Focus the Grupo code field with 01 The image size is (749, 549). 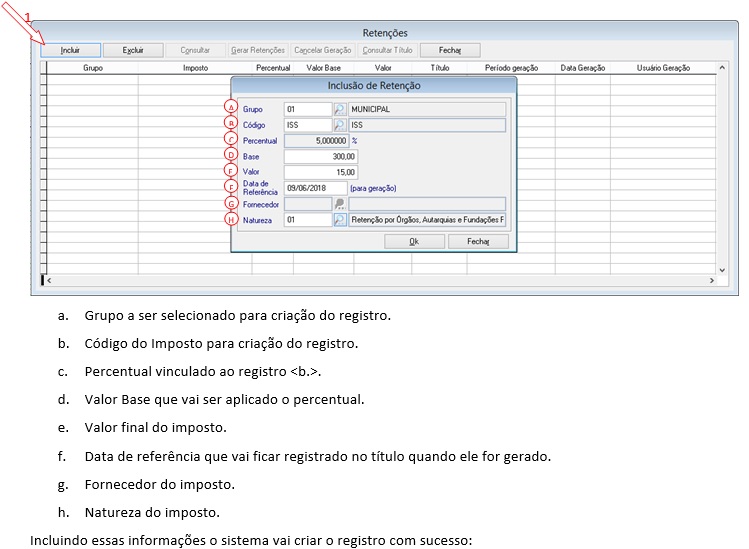pos(308,109)
